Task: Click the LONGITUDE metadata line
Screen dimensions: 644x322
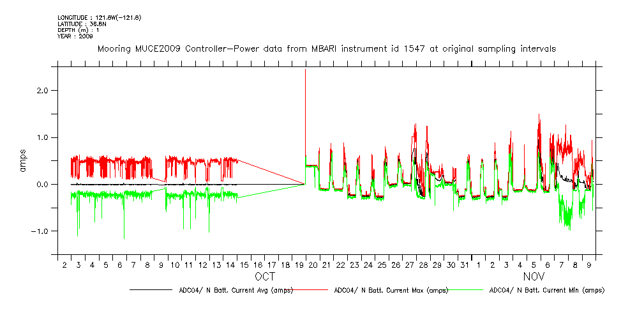Action: pyautogui.click(x=99, y=17)
